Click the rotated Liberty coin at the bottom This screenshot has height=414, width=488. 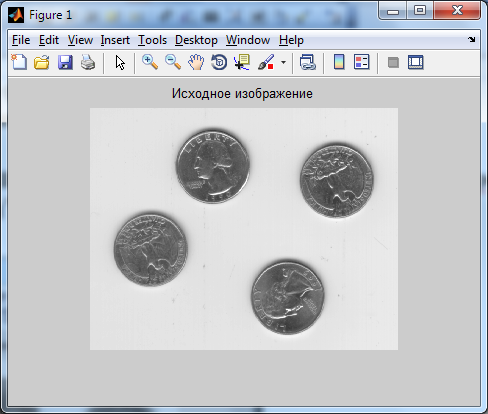point(288,298)
